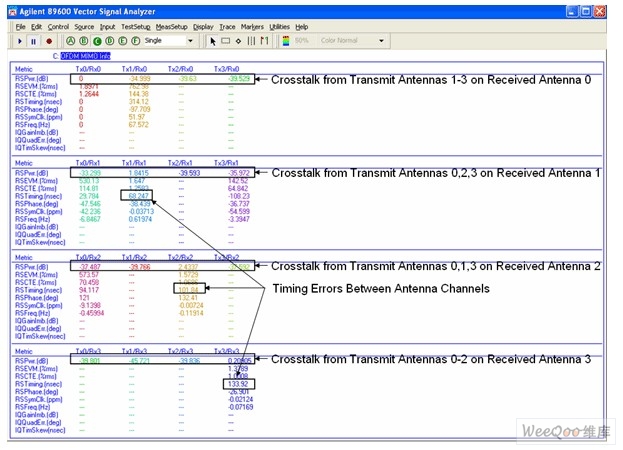The image size is (623, 450).
Task: Open the Markers menu
Action: 252,27
